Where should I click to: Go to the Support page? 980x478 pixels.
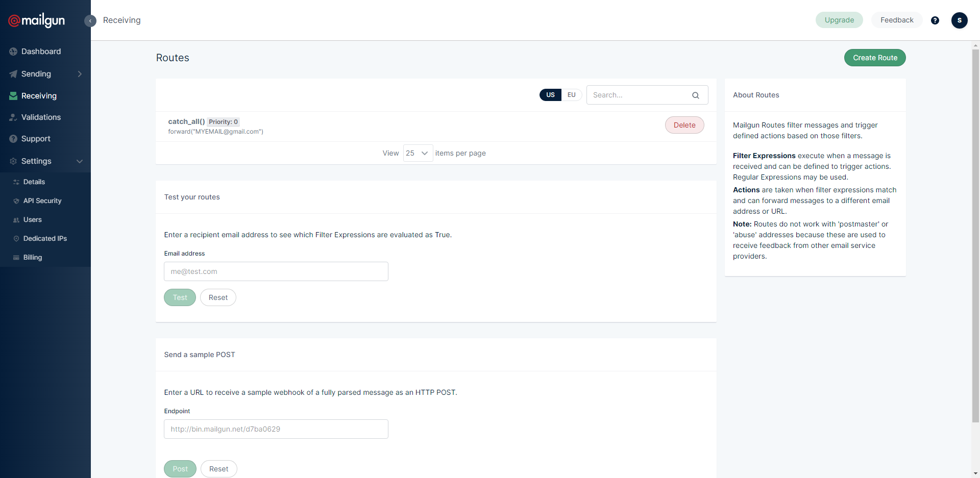[x=36, y=139]
